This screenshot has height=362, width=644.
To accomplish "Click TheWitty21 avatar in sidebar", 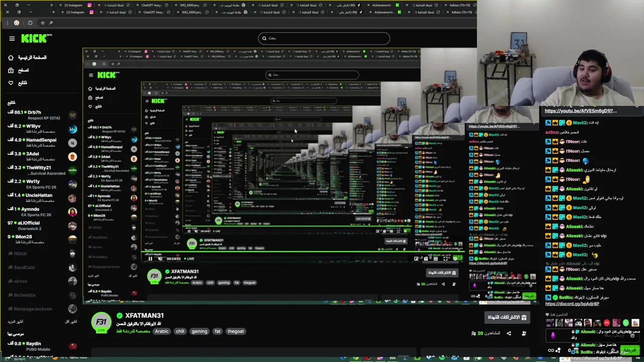I will coord(72,170).
